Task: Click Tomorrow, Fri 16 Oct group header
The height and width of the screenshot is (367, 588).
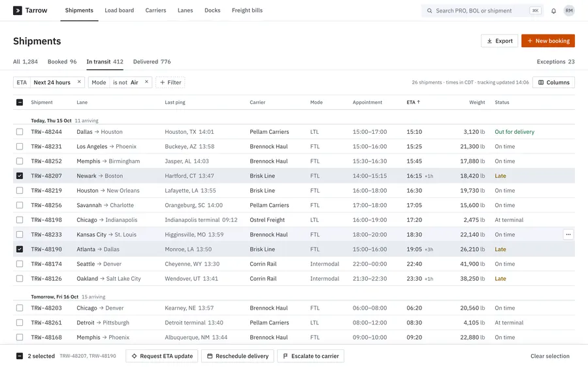Action: [55, 296]
